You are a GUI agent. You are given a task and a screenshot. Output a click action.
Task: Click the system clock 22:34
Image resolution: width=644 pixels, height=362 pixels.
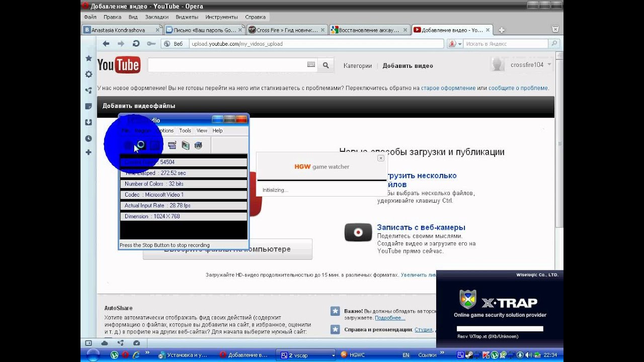tap(550, 355)
